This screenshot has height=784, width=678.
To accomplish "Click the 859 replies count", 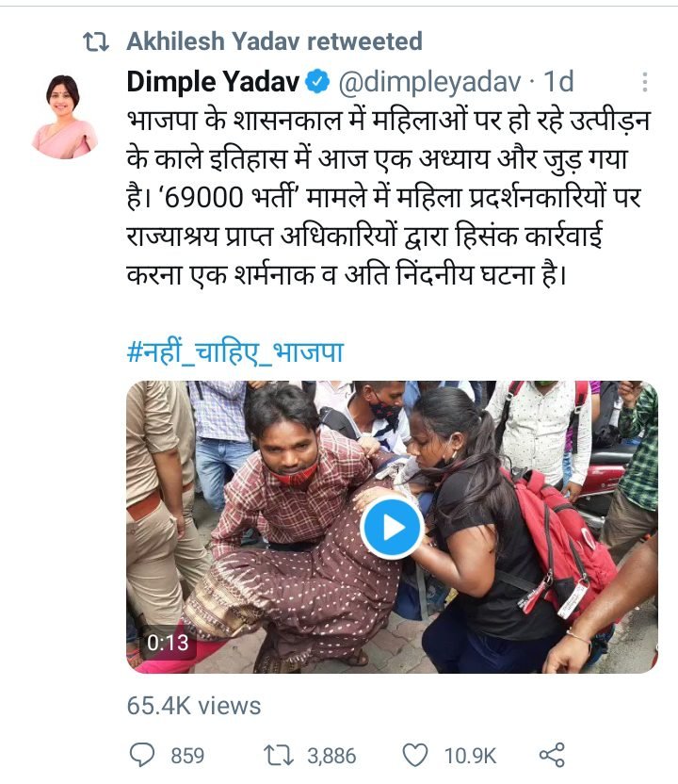I will [x=187, y=756].
